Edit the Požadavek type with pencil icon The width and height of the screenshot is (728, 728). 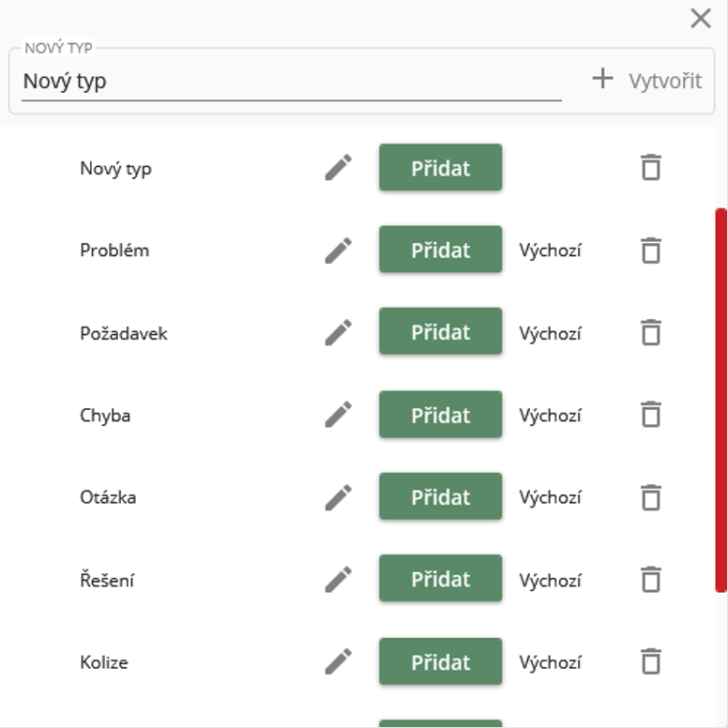coord(339,332)
